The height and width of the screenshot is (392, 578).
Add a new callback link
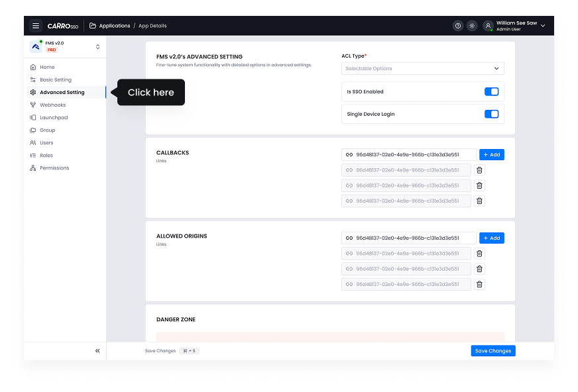pos(491,154)
